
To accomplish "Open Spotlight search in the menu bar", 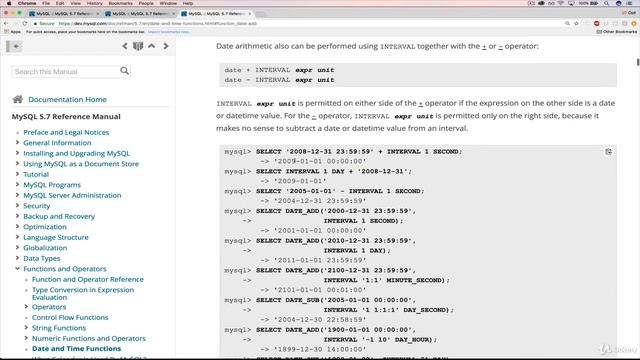I will 607,3.
